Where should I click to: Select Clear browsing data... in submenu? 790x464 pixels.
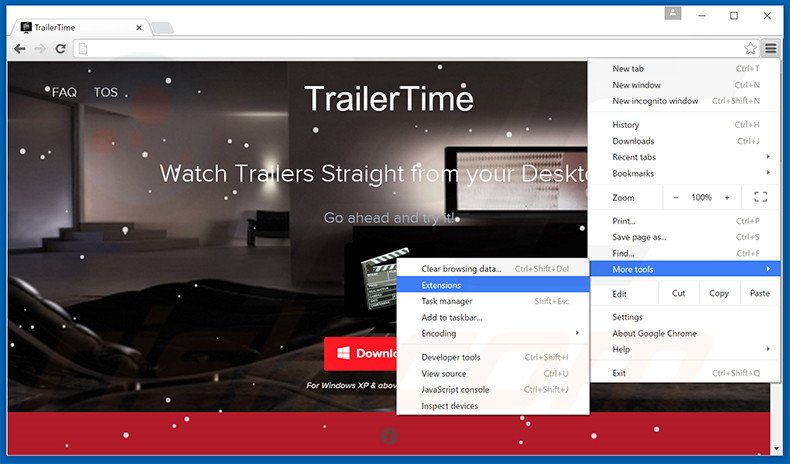point(493,269)
